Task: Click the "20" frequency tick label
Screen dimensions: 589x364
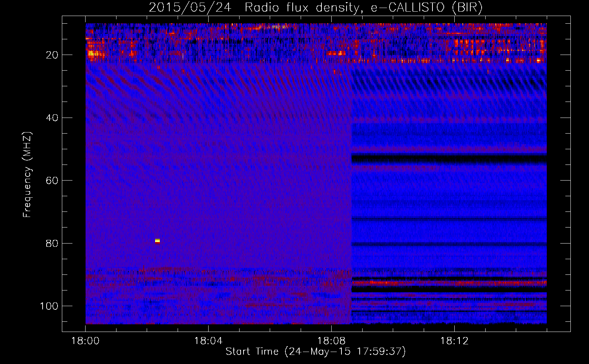Action: point(52,55)
